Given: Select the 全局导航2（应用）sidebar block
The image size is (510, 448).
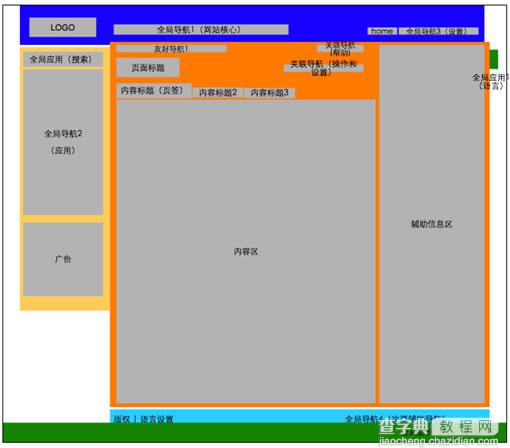Looking at the screenshot, I should [x=63, y=142].
